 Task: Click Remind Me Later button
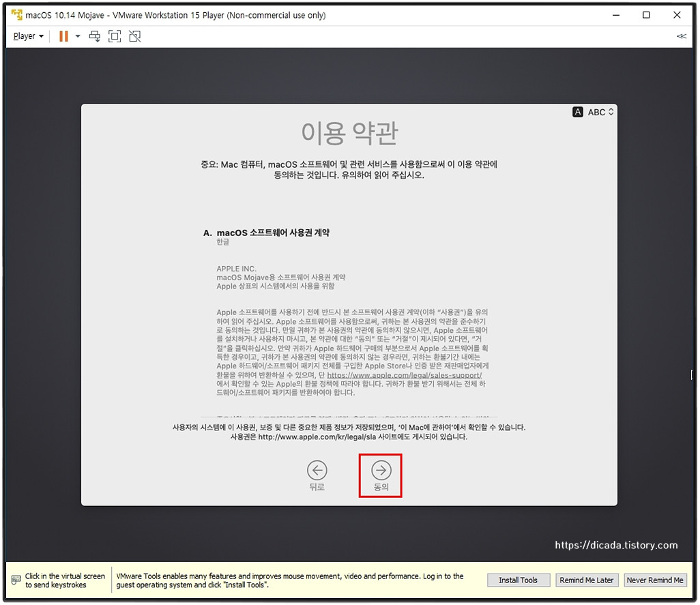587,580
